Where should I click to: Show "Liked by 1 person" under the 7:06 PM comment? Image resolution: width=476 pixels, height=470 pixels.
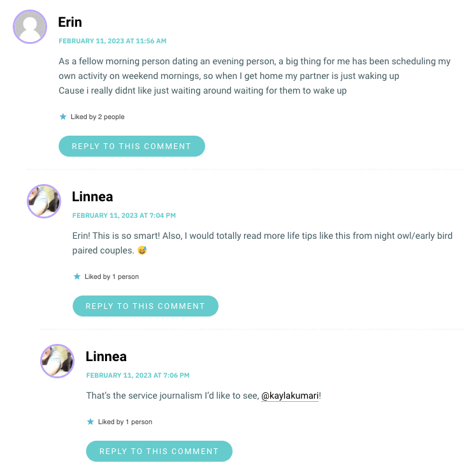125,422
